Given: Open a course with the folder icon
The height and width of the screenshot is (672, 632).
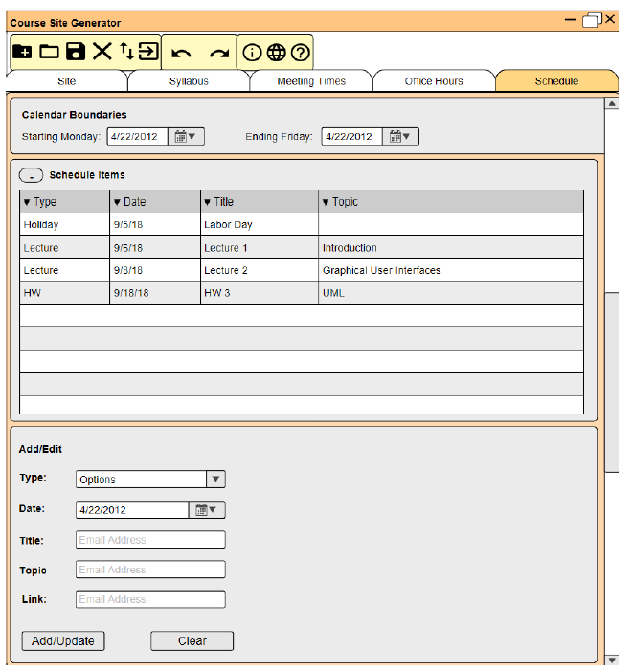Looking at the screenshot, I should (49, 52).
